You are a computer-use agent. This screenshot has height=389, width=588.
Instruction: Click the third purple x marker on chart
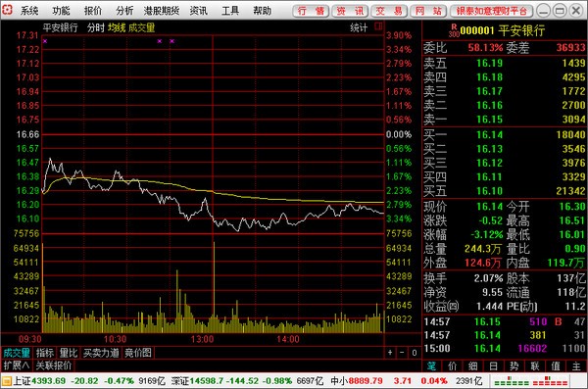171,41
